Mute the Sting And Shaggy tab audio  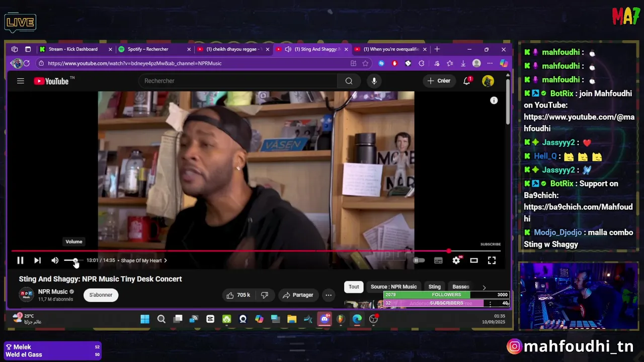[x=288, y=49]
